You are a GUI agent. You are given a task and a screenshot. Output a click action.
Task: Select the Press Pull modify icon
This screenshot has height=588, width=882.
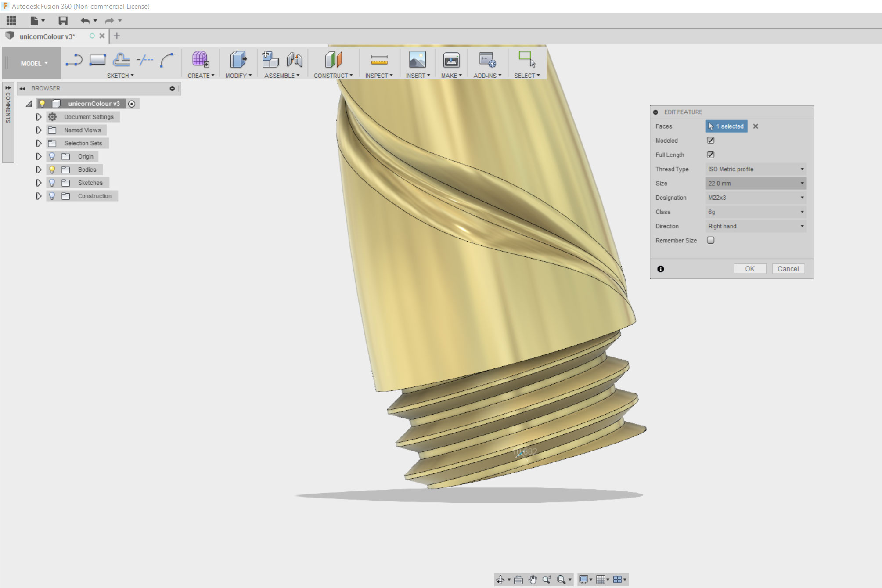click(238, 59)
